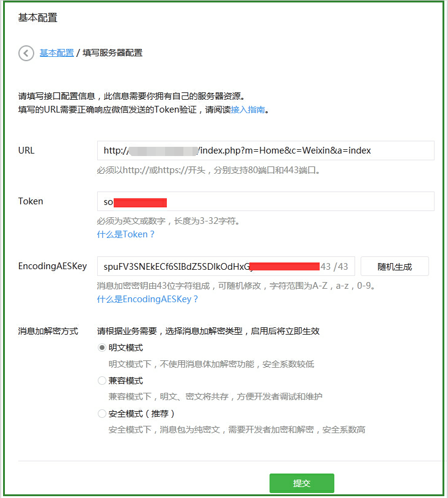Focus the Token input field
Image resolution: width=448 pixels, height=498 pixels.
coord(265,201)
